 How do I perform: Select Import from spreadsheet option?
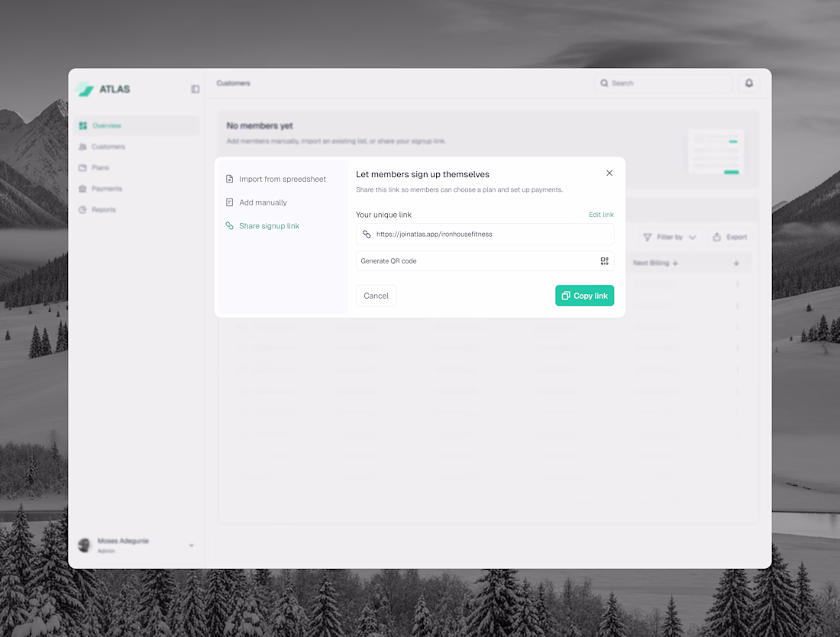click(x=283, y=179)
